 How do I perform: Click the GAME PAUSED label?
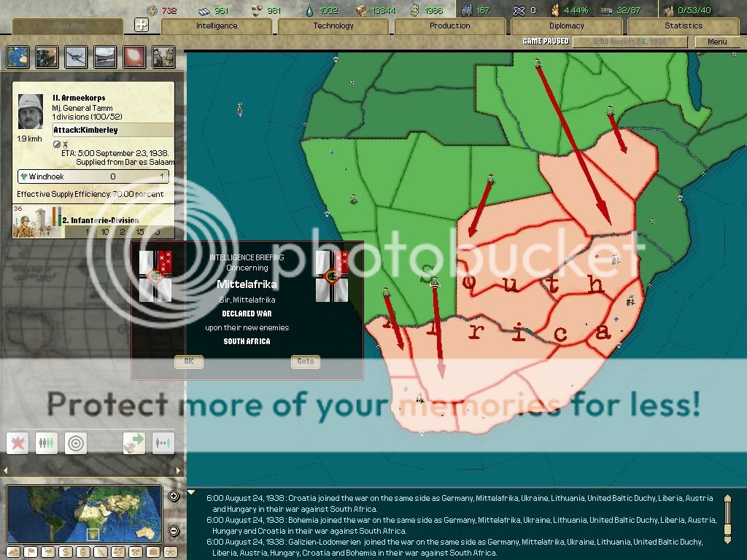(546, 42)
